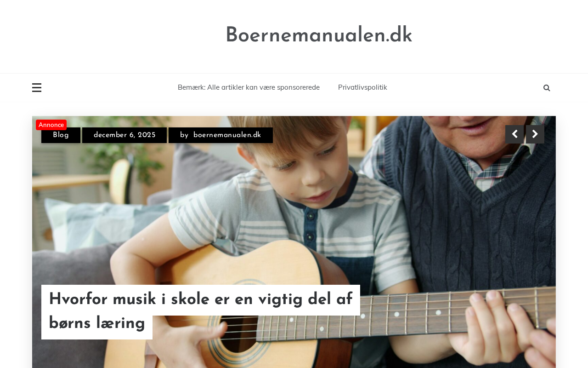Click the 'børns læring' headline line
Screen dimensions: 588x368
97,324
